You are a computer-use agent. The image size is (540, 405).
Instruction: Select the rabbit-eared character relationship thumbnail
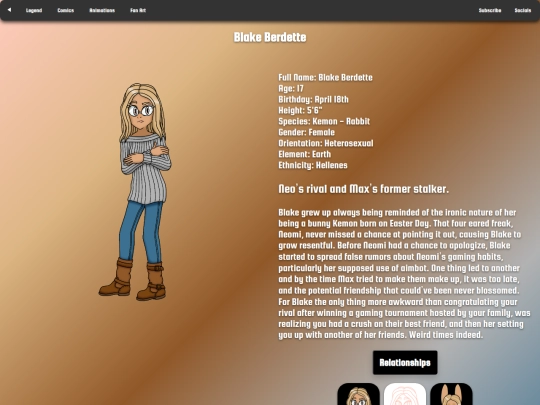pyautogui.click(x=451, y=394)
